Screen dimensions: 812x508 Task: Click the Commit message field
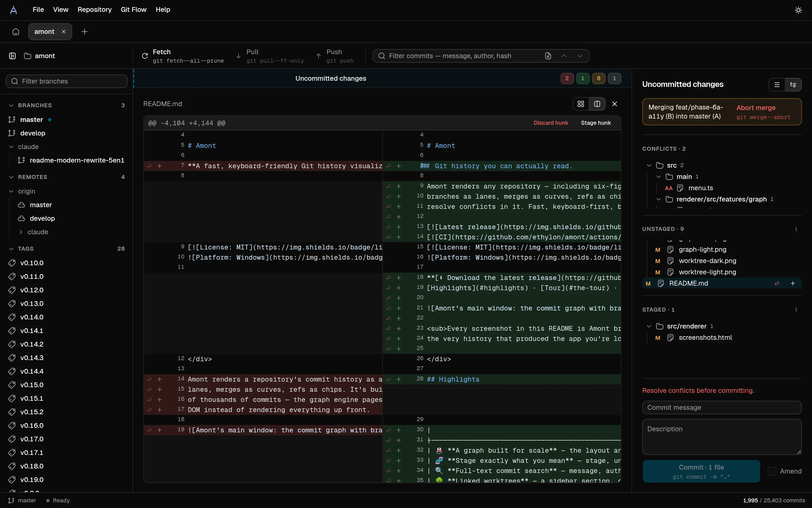click(x=722, y=408)
